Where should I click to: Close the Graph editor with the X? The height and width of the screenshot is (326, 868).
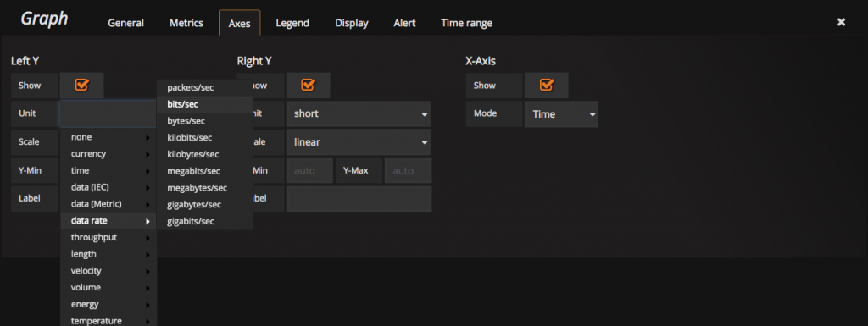coord(841,22)
